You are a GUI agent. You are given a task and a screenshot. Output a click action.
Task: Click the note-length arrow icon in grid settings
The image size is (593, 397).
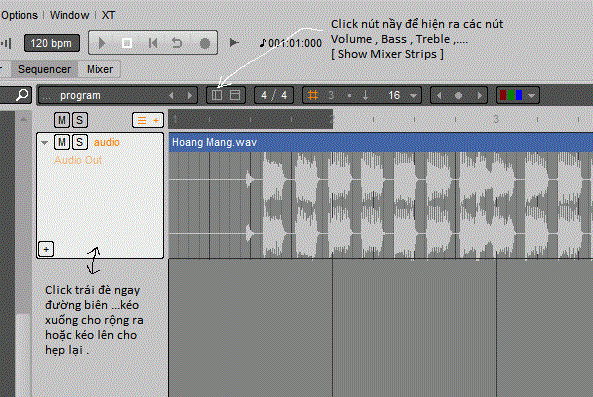pos(365,95)
